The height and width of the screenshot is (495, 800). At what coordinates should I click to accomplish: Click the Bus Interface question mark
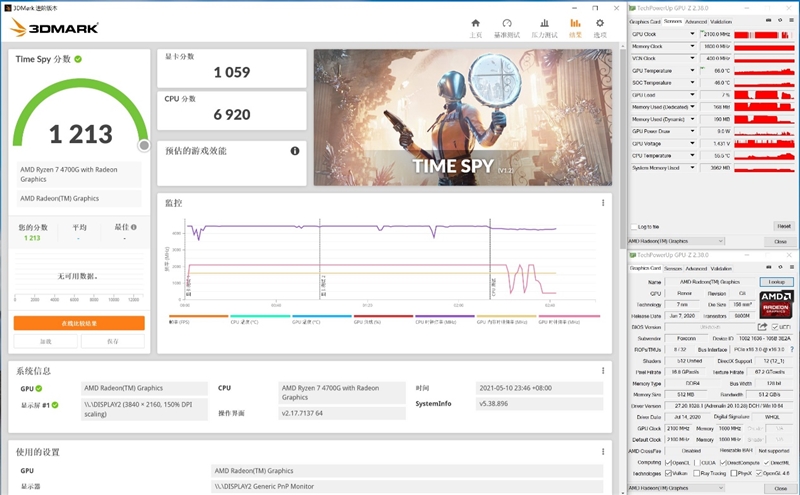pos(790,348)
